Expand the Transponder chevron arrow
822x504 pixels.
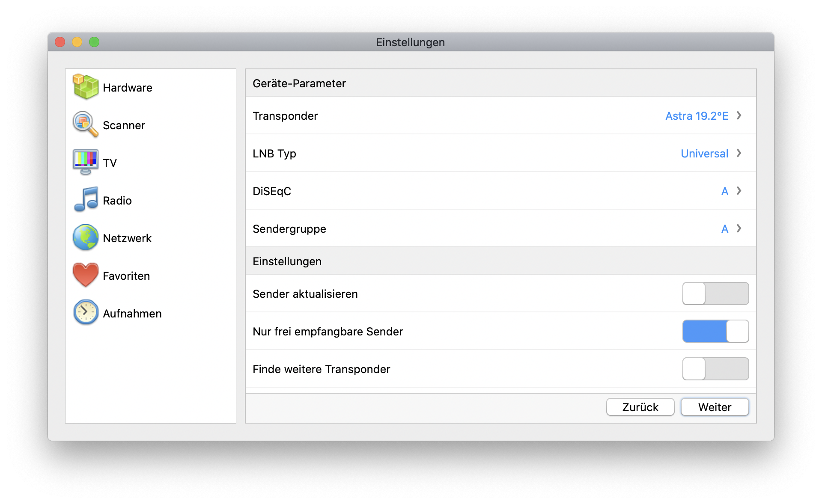pos(739,116)
